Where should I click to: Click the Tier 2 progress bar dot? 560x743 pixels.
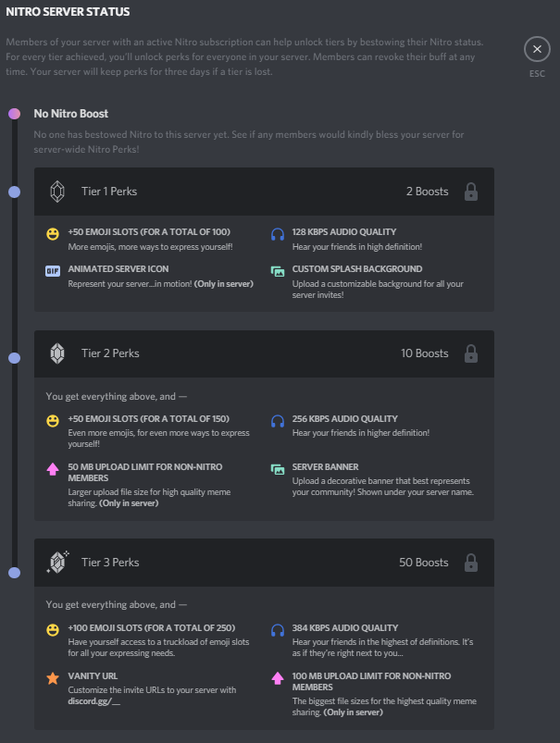point(14,358)
